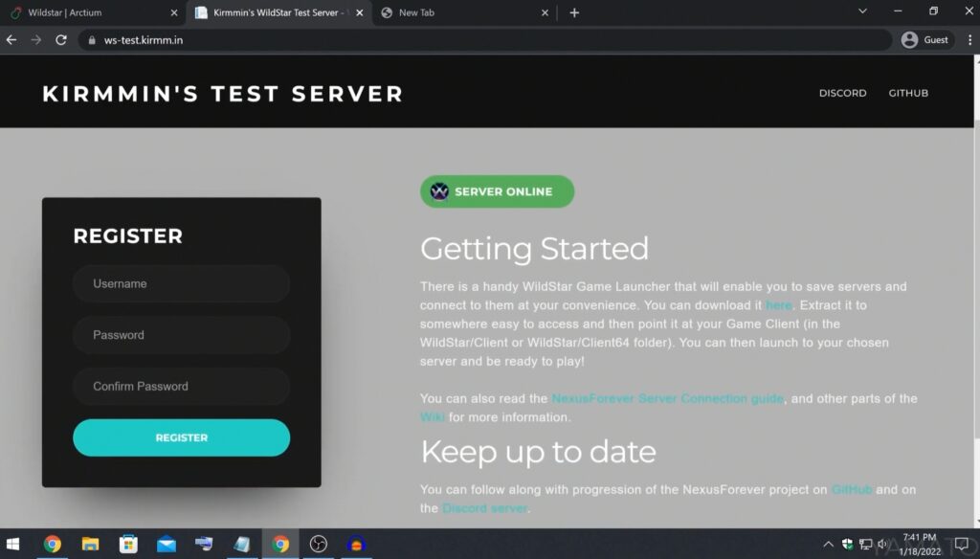Select the Kirmmin's WildStar Test Server tab
Viewport: 980px width, 559px height.
tap(279, 12)
